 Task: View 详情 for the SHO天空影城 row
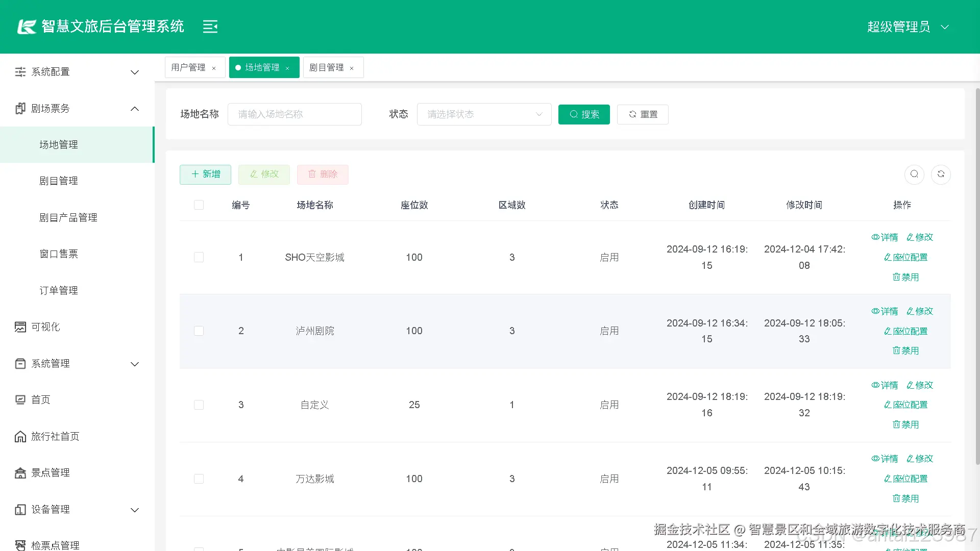pos(885,237)
